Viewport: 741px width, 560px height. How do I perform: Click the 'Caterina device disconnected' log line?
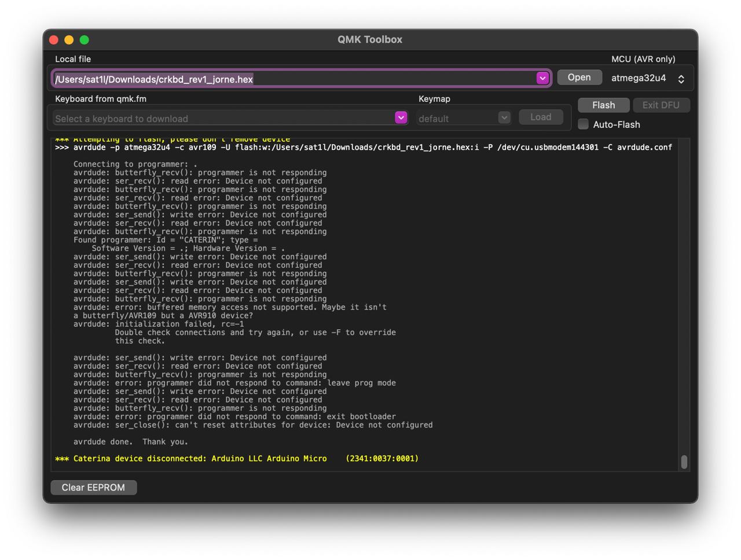pos(237,459)
